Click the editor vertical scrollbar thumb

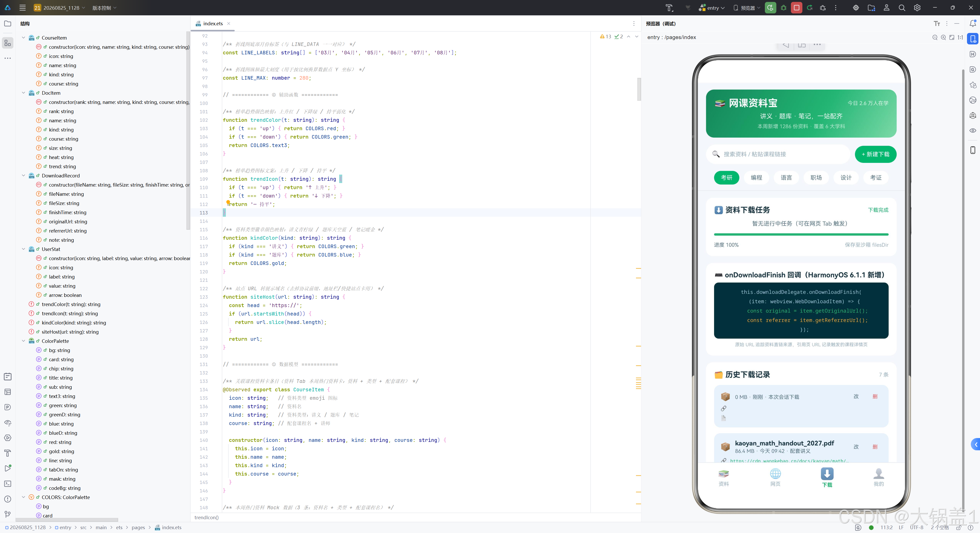pos(639,89)
